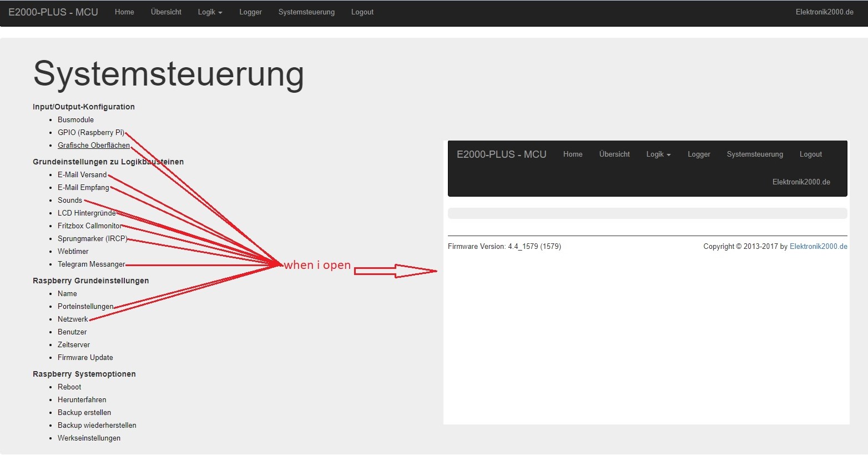The height and width of the screenshot is (455, 868).
Task: Open the Logik dropdown in top navbar
Action: click(x=210, y=12)
